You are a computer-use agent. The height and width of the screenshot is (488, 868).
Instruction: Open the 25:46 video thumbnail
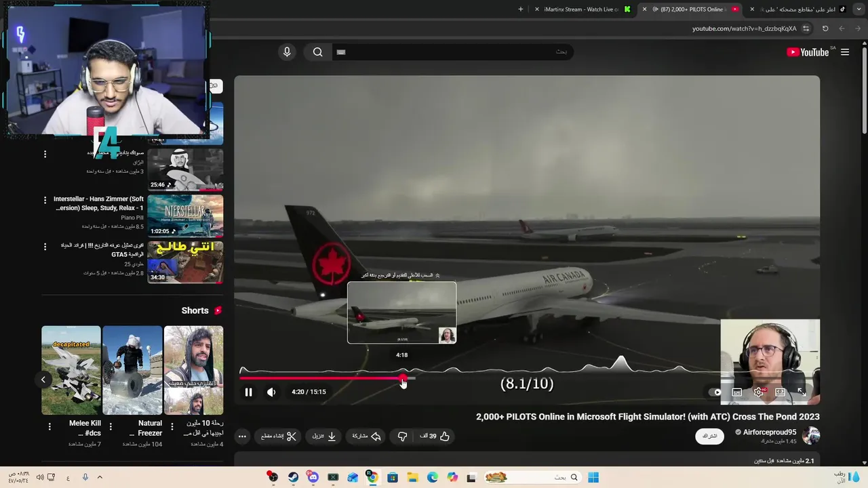click(185, 169)
